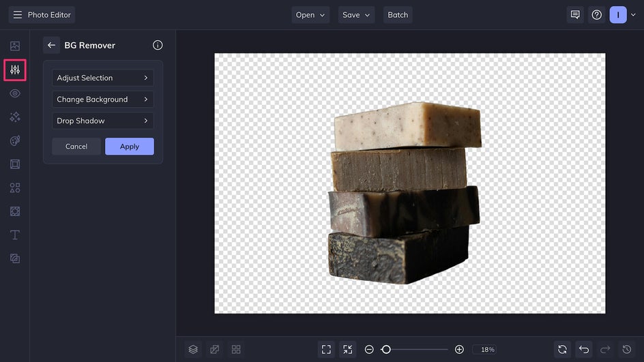This screenshot has height=362, width=644.
Task: Open the help question mark icon
Action: click(x=596, y=15)
